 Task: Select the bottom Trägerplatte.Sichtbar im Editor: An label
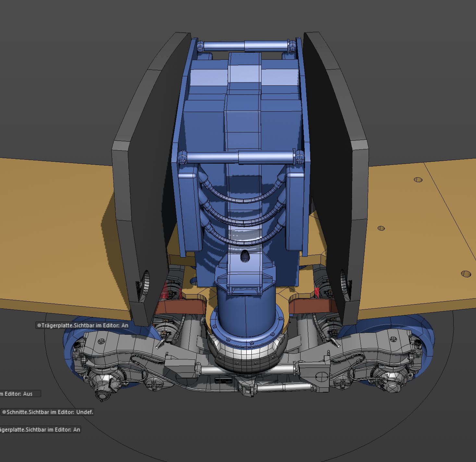(40, 430)
